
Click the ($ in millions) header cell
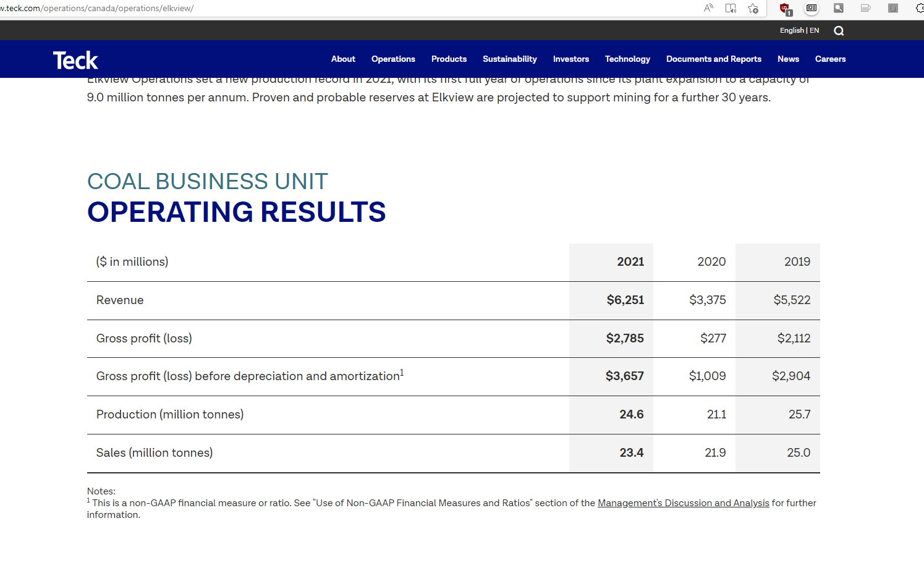coord(132,261)
